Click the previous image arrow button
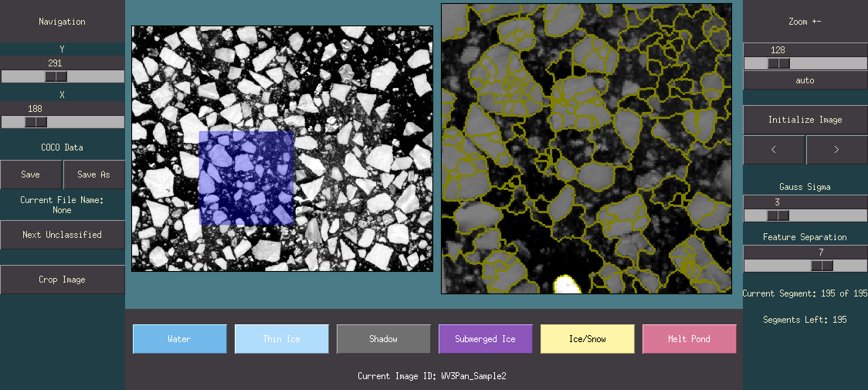 [x=773, y=150]
